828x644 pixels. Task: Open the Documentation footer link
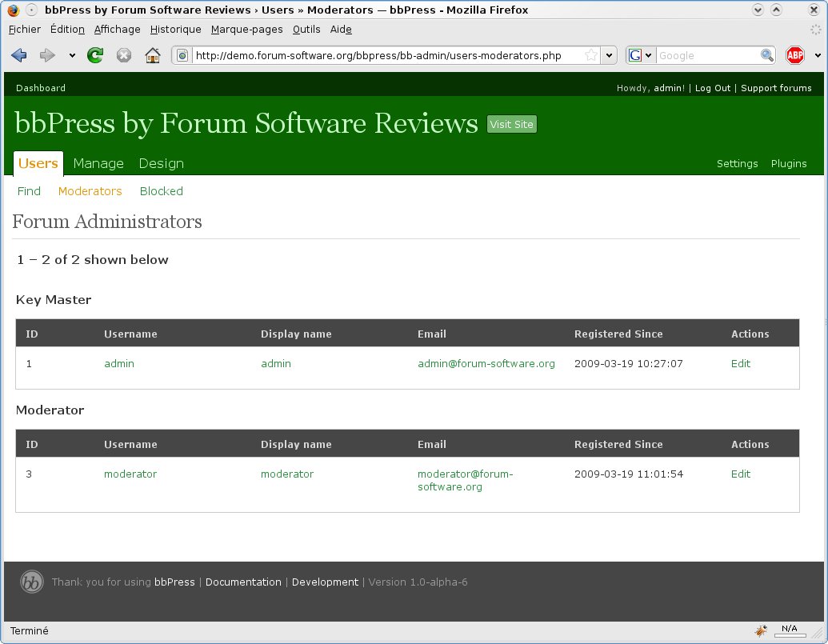243,582
